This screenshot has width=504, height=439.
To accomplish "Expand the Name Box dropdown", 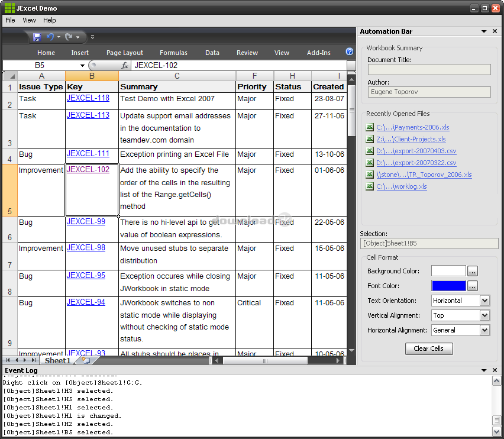I will click(82, 66).
